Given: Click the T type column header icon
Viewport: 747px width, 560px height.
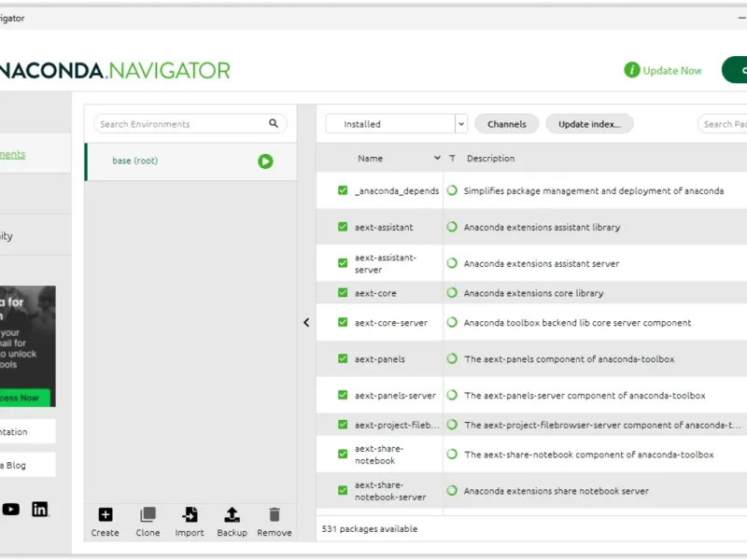Looking at the screenshot, I should (452, 158).
